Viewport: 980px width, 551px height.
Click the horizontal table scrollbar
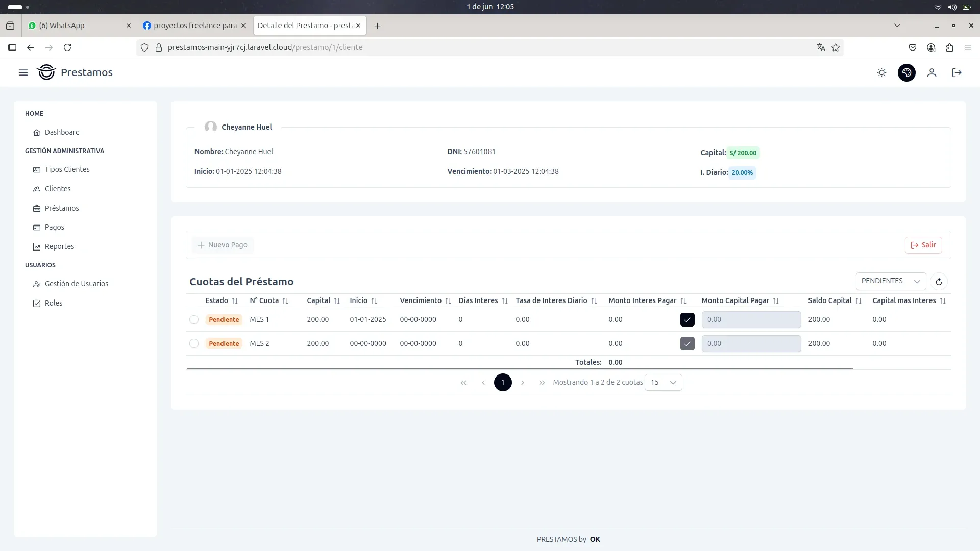click(520, 368)
